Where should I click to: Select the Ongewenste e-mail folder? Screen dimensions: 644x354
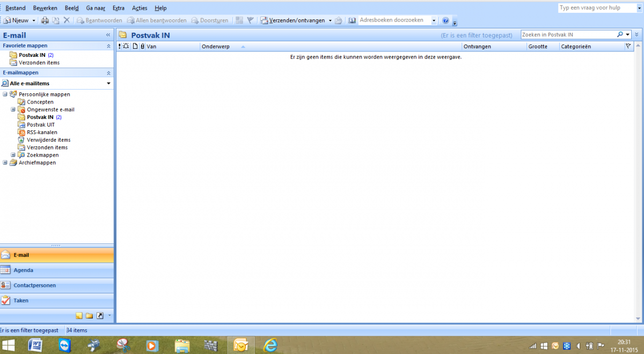[50, 109]
